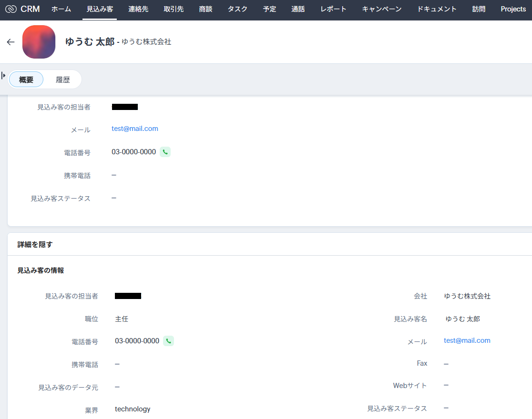Open the レポート module
The image size is (532, 419).
point(333,9)
